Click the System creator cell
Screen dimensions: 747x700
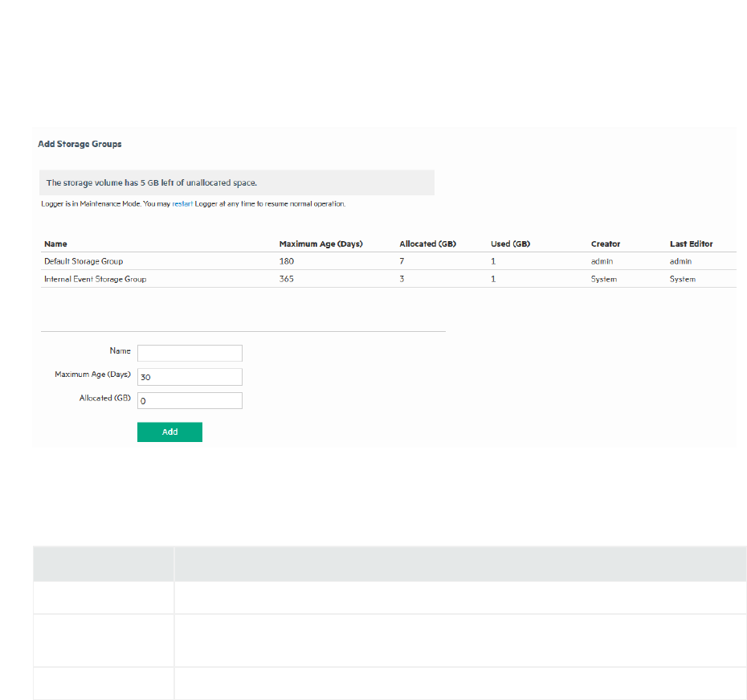[602, 279]
